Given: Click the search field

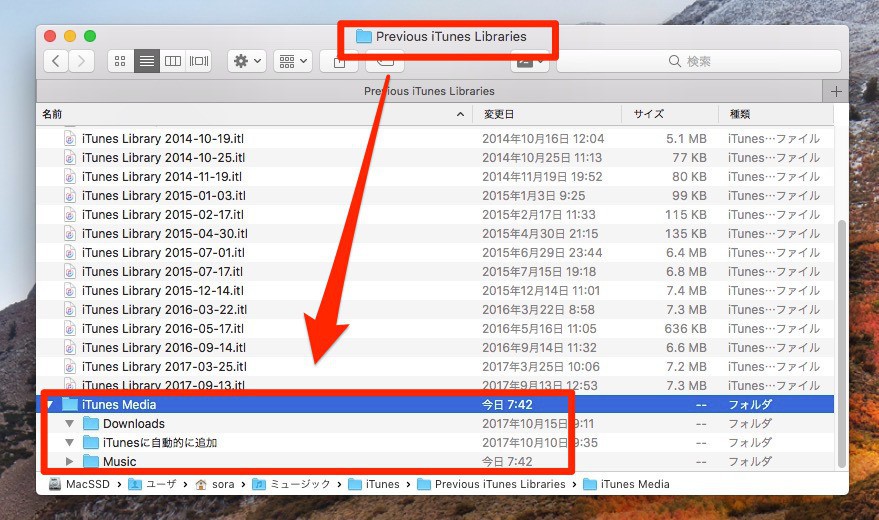Looking at the screenshot, I should [x=698, y=61].
